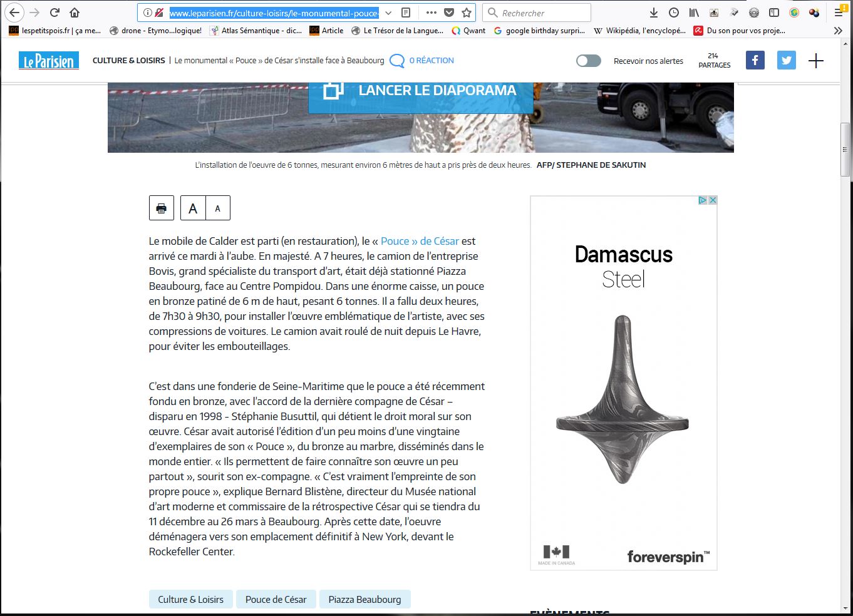
Task: Decrease the article text size
Action: click(x=218, y=208)
